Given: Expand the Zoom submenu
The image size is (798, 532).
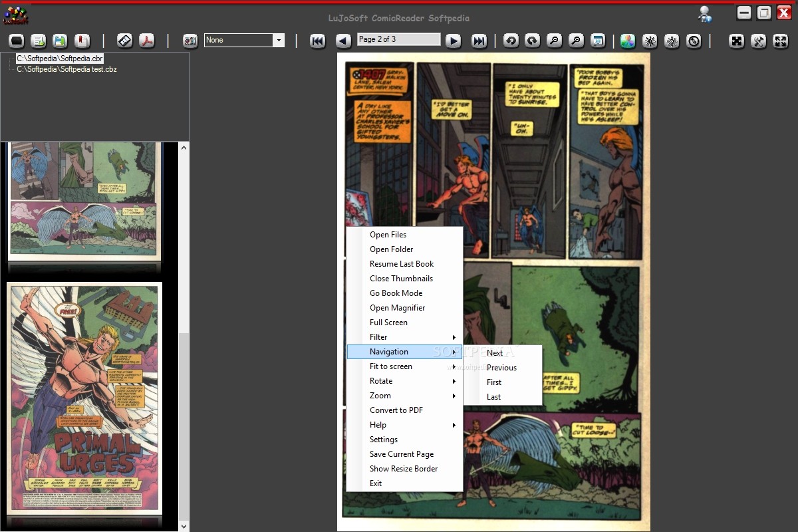Looking at the screenshot, I should point(404,396).
